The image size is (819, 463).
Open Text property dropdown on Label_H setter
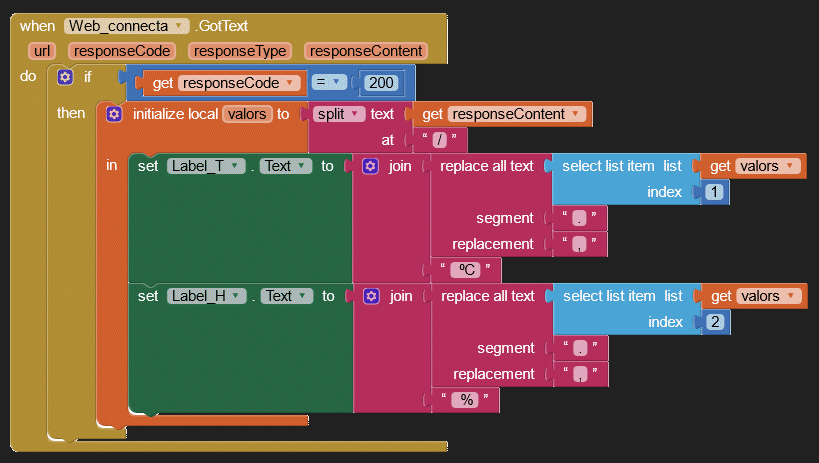[x=300, y=296]
